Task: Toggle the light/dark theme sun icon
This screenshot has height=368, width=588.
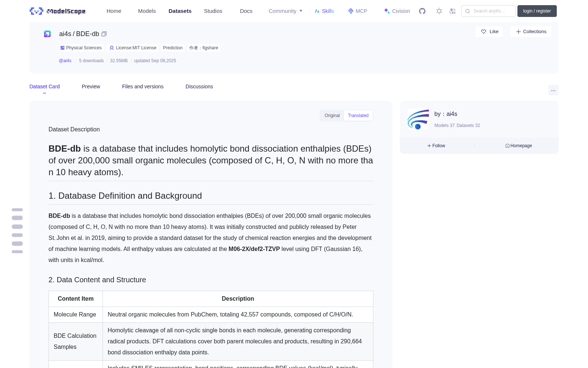Action: tap(439, 11)
